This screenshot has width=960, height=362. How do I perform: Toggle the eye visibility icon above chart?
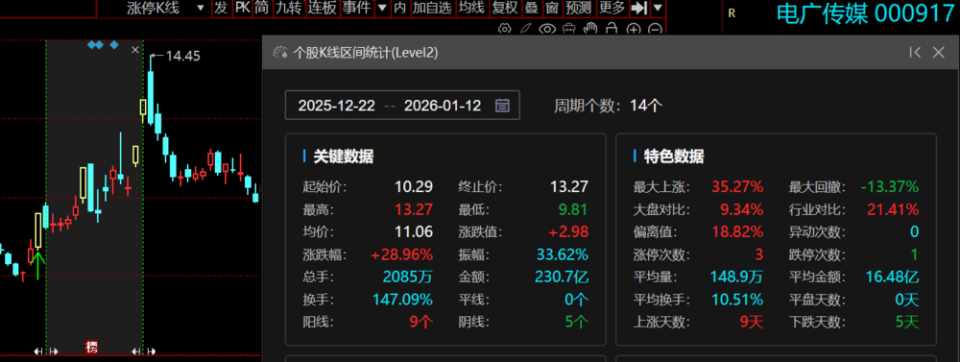547,29
